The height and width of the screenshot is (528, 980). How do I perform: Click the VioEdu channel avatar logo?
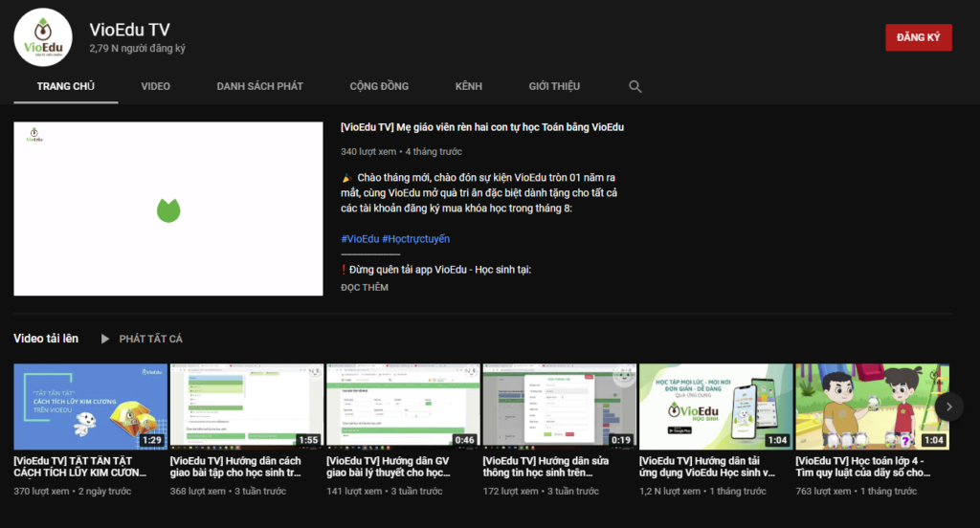point(44,37)
